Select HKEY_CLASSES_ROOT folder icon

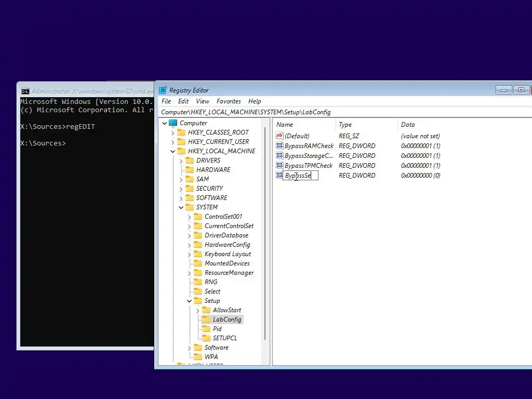[181, 132]
